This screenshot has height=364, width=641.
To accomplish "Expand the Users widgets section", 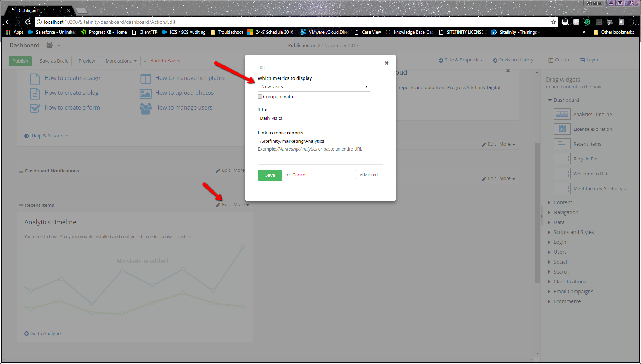I will point(558,252).
